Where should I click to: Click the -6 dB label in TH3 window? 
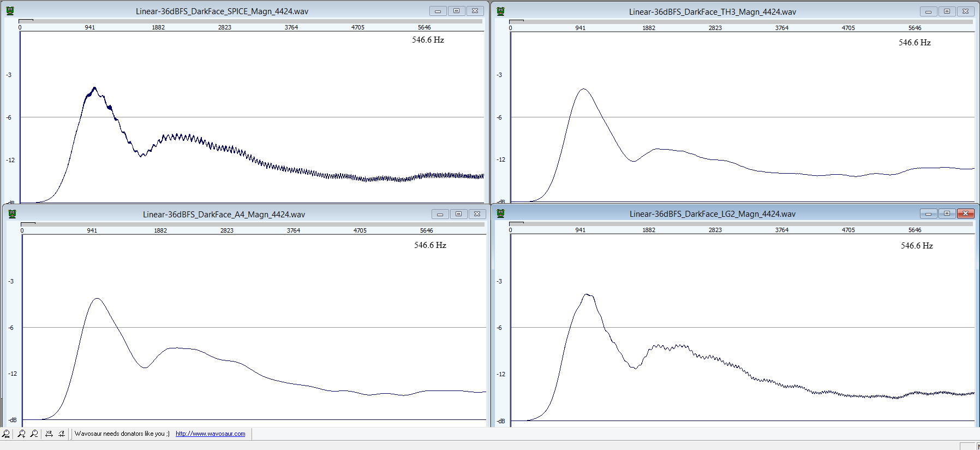[499, 117]
